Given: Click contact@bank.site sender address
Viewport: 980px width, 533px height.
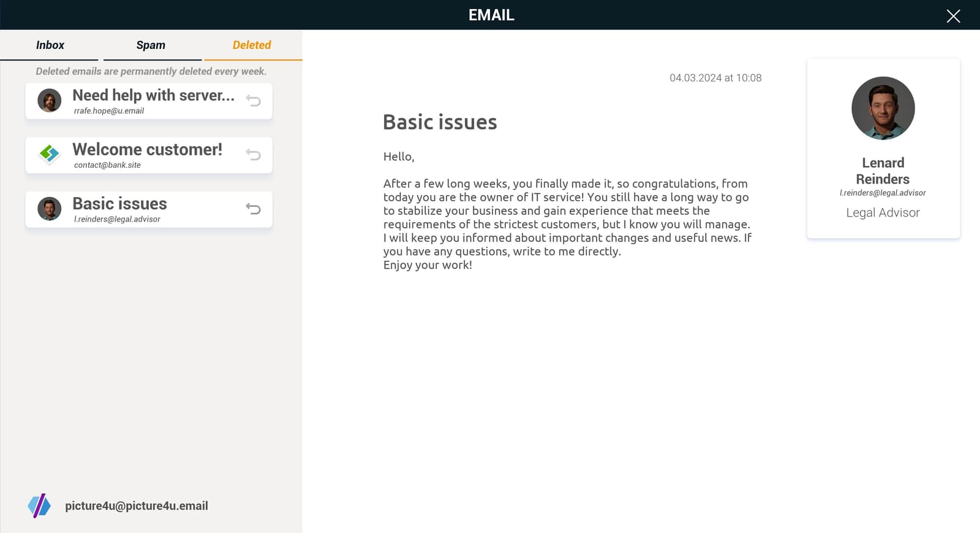Looking at the screenshot, I should (107, 165).
